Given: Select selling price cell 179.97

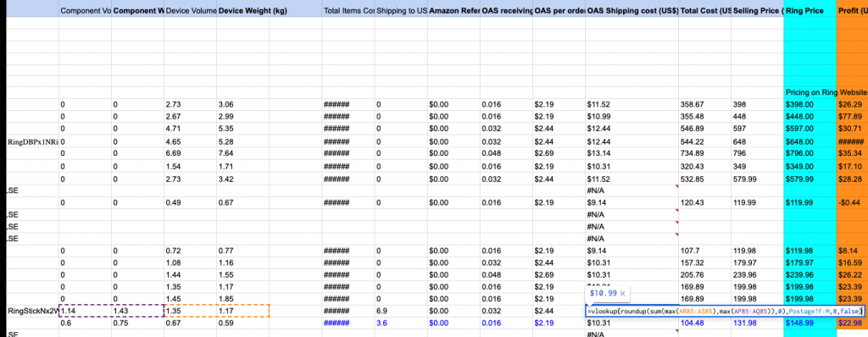Looking at the screenshot, I should (757, 262).
